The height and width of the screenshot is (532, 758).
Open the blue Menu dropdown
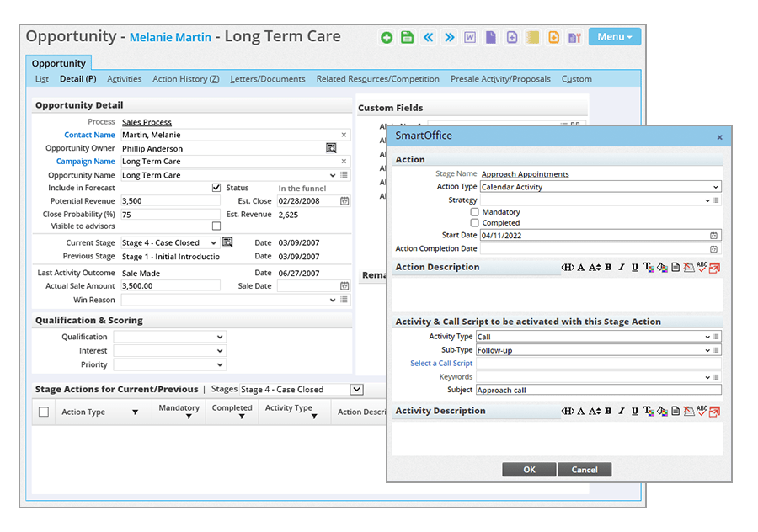[x=614, y=37]
